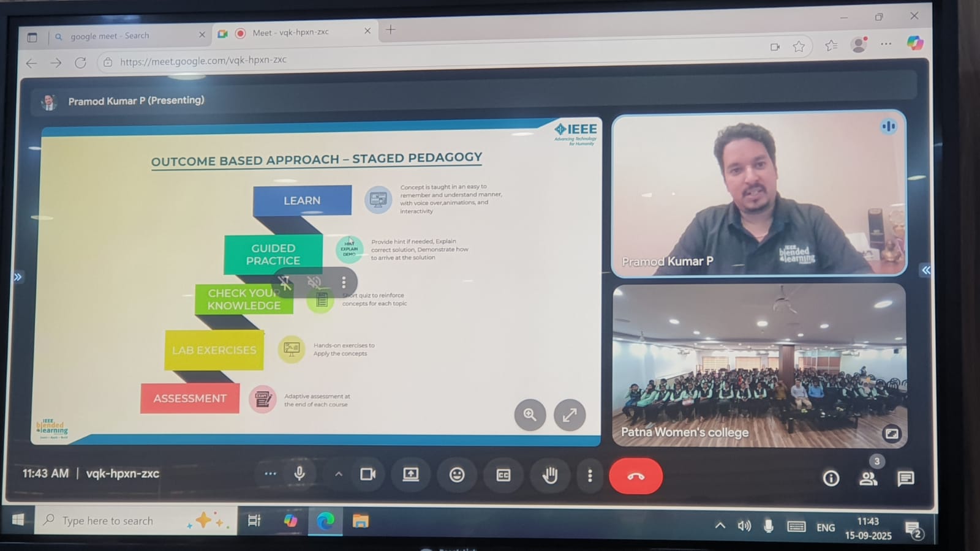Screen dimensions: 980x551
Task: Toggle closed captions
Action: [x=503, y=475]
